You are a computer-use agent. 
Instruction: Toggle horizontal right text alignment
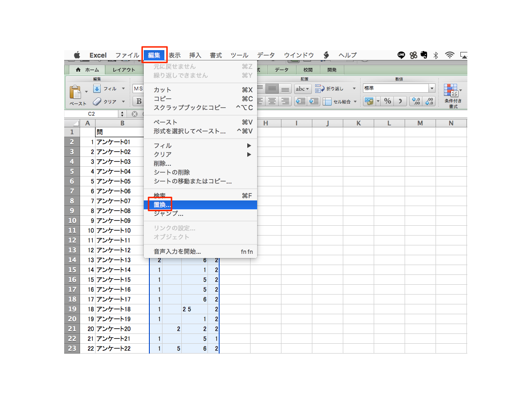[285, 101]
